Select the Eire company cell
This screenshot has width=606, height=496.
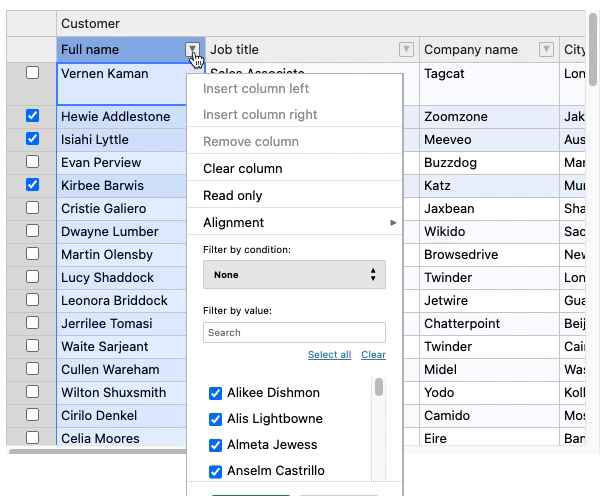489,436
